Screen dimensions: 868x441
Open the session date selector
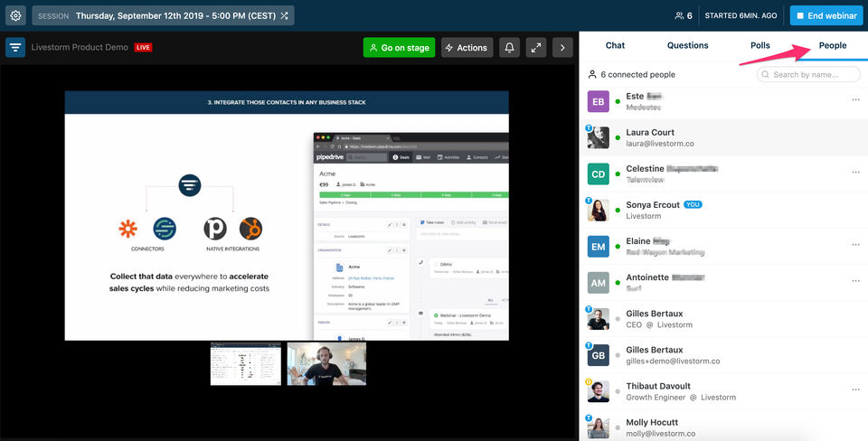tap(164, 15)
